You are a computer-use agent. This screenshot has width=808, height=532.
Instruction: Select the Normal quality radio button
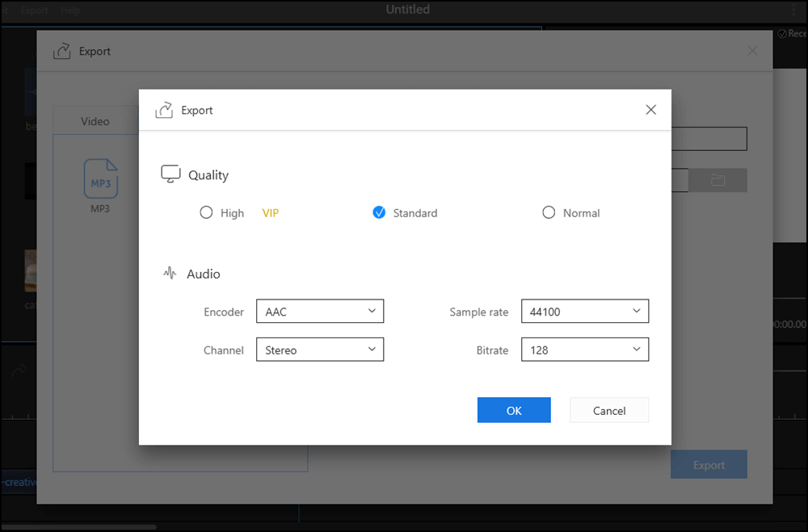(x=549, y=213)
